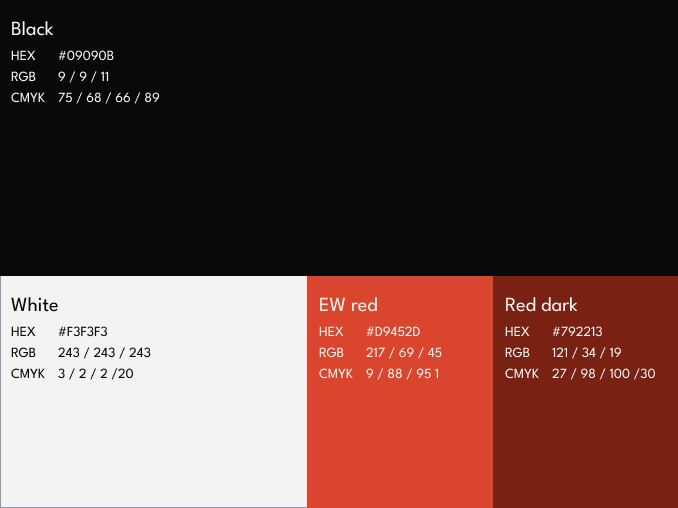Image resolution: width=678 pixels, height=508 pixels.
Task: Click CMYK value 75 / 68 / 66 / 89
Action: click(109, 98)
